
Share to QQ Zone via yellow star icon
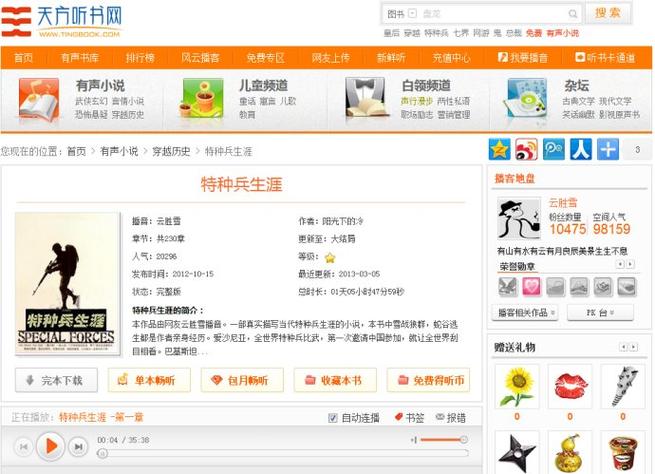tap(499, 150)
